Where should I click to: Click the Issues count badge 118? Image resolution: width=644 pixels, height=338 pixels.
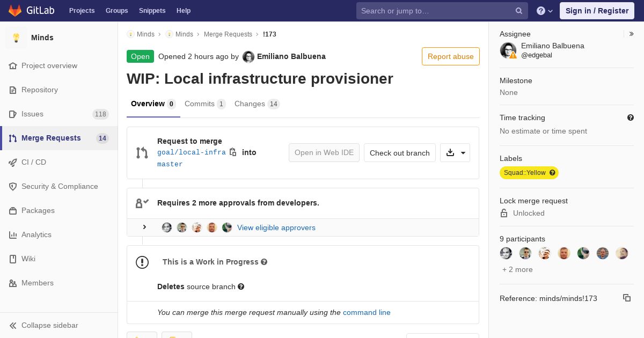tap(100, 114)
